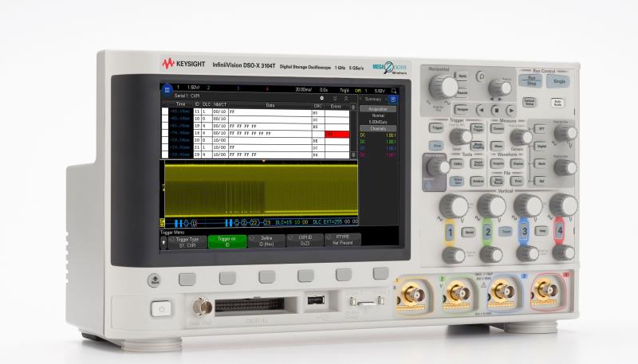This screenshot has height=364, width=638.
Task: Toggle the blue Zone key
Action: 436,146
